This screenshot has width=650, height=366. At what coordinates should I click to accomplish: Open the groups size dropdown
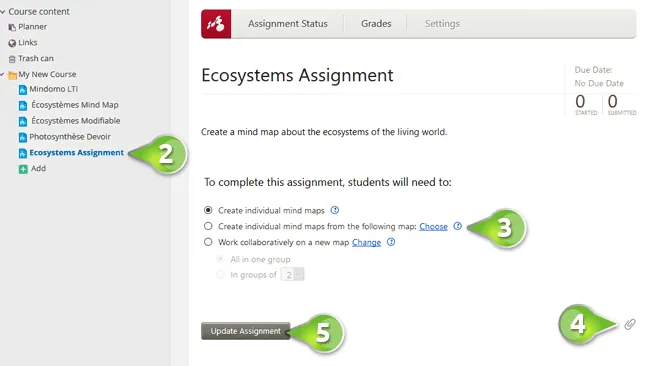click(x=293, y=274)
